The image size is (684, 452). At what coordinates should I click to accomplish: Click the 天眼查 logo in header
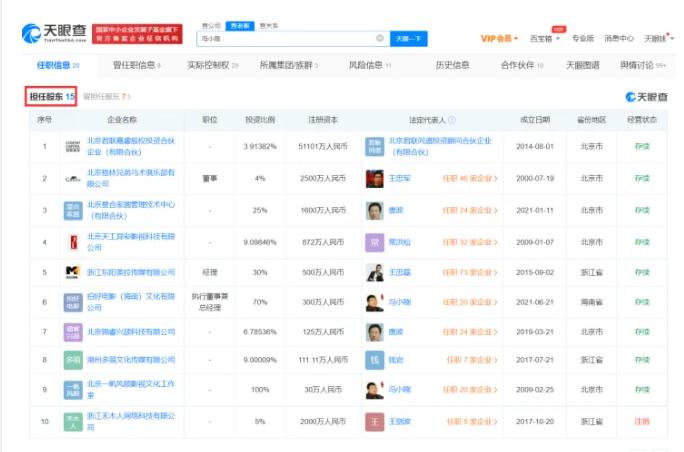54,33
